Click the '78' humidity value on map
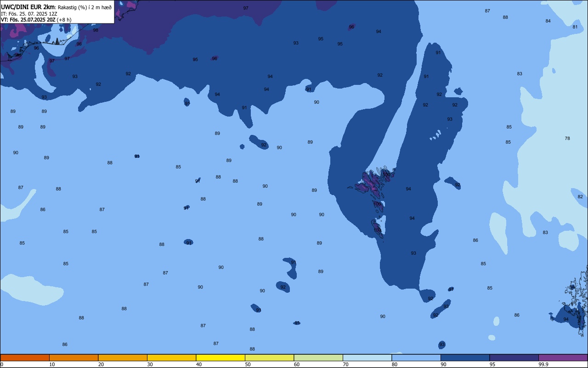588x368 pixels. 567,139
